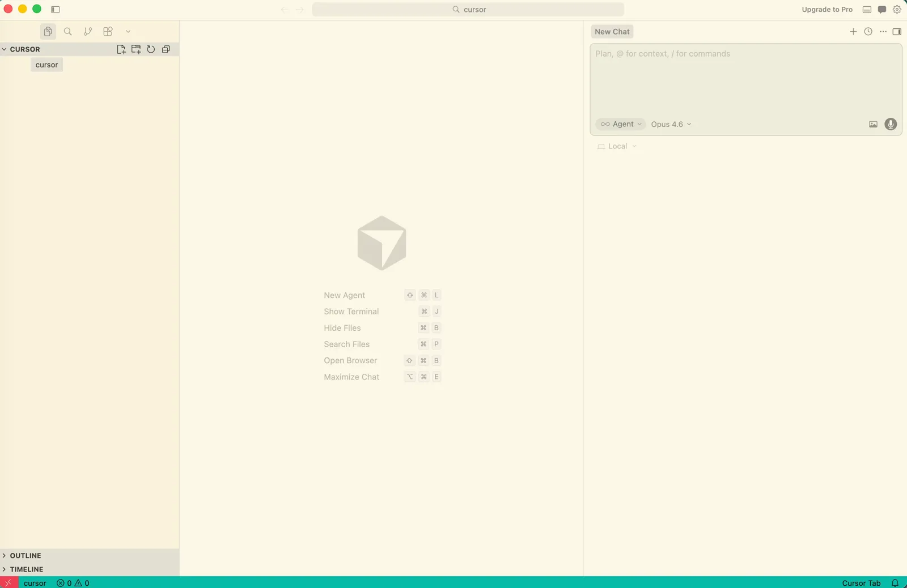
Task: Collapse all folders in Explorer
Action: pos(166,49)
